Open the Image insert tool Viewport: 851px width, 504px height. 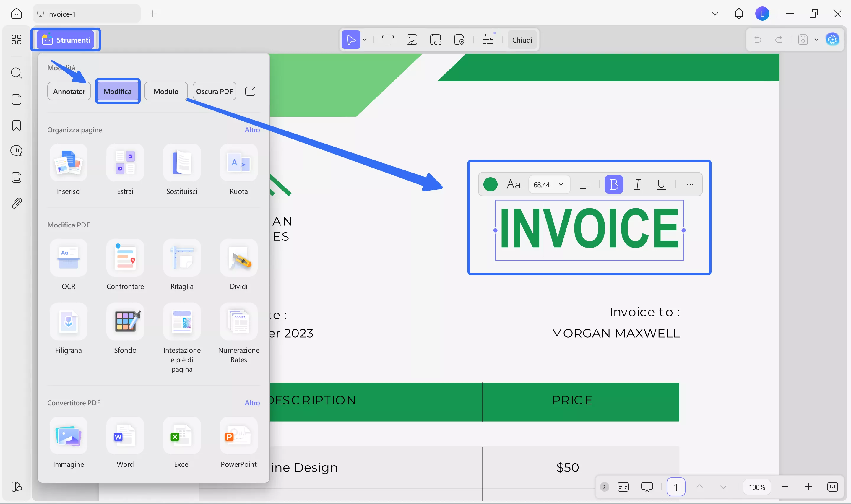[412, 39]
